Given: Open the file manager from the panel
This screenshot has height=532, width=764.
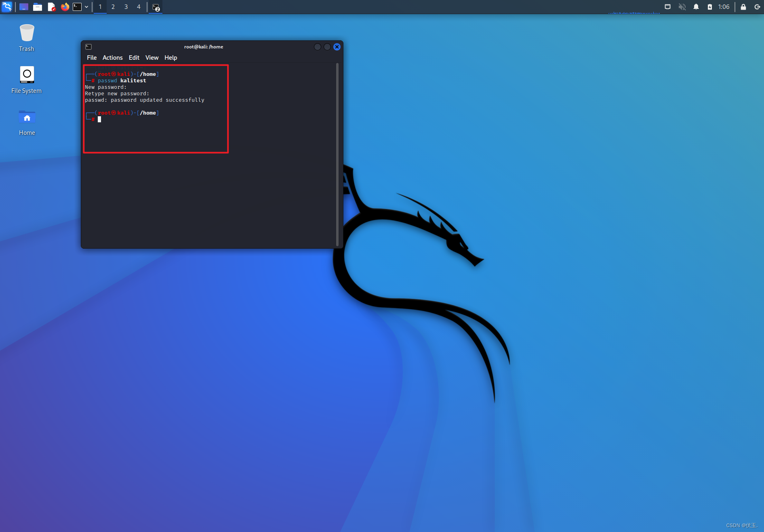Looking at the screenshot, I should tap(38, 7).
